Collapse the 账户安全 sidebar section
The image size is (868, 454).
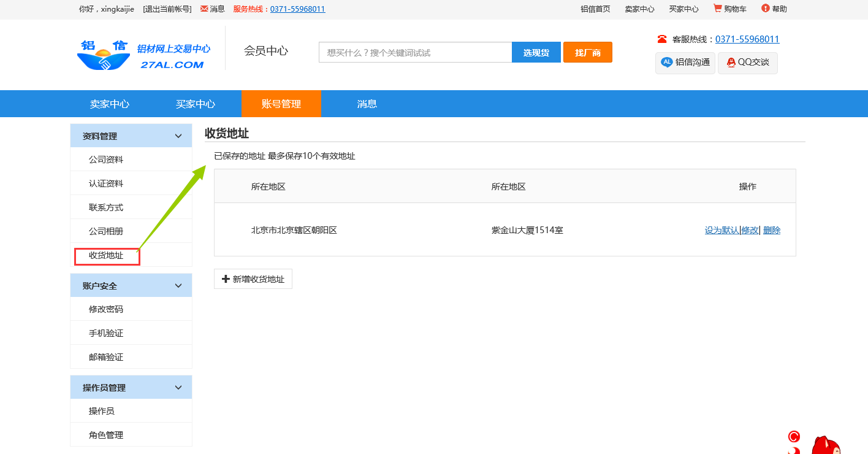[x=178, y=286]
